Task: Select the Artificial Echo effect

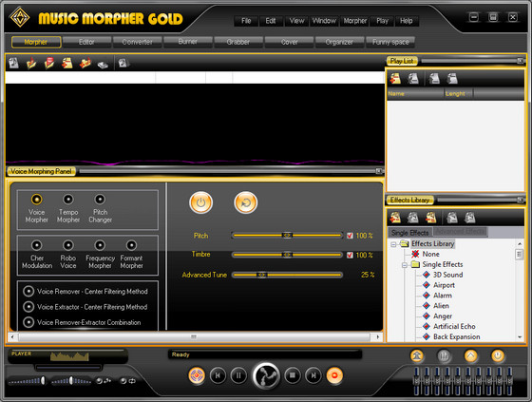Action: pos(454,326)
